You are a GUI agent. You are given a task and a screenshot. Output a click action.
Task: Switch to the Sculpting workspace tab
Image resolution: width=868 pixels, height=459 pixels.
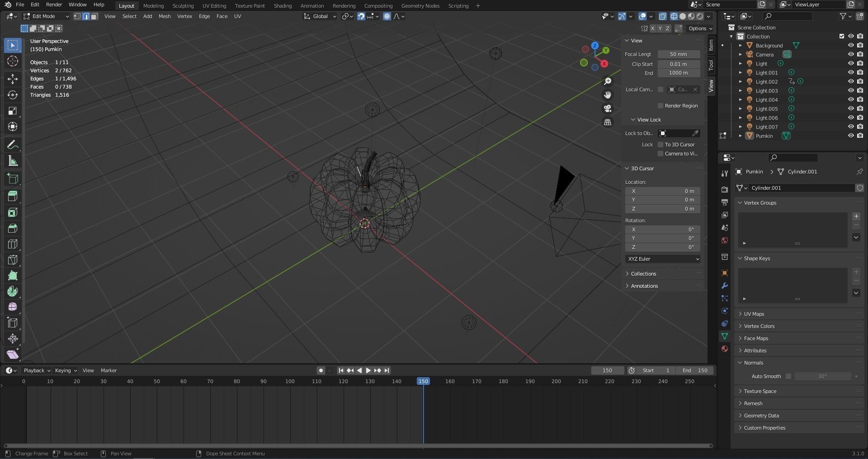[183, 6]
